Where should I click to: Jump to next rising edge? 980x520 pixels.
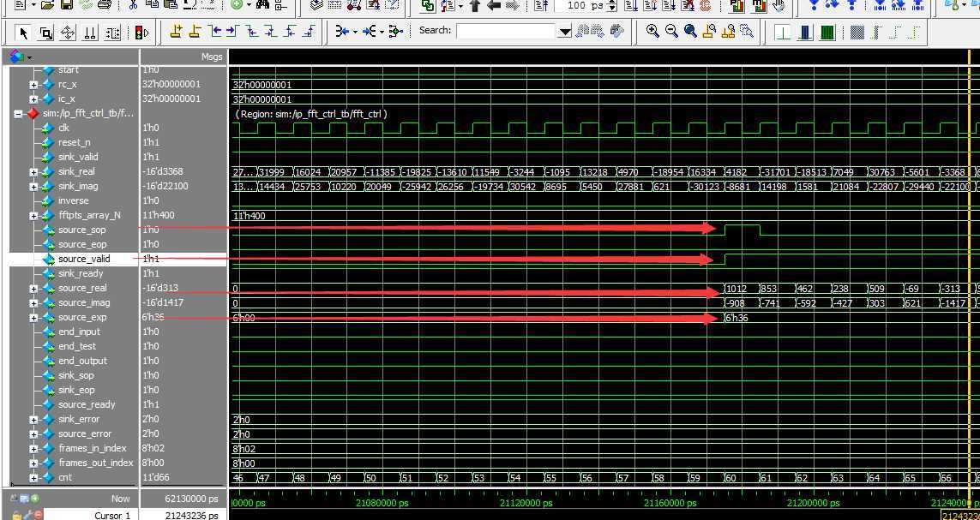click(x=308, y=31)
